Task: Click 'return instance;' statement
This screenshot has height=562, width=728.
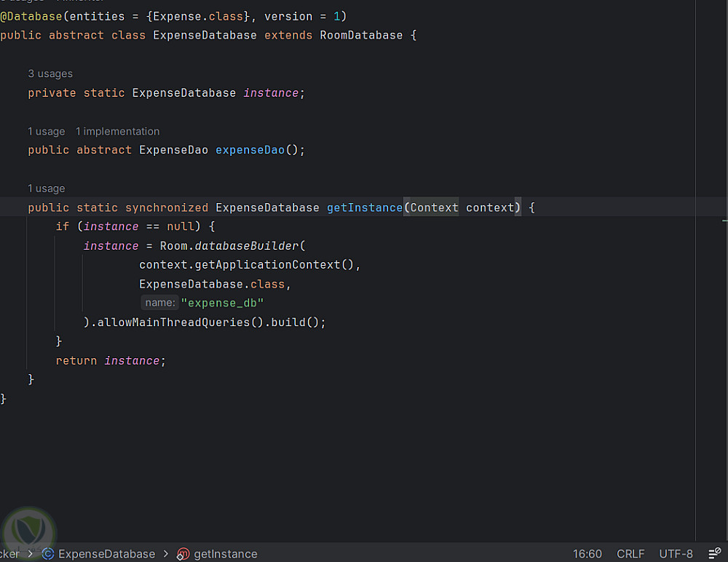Action: point(111,361)
